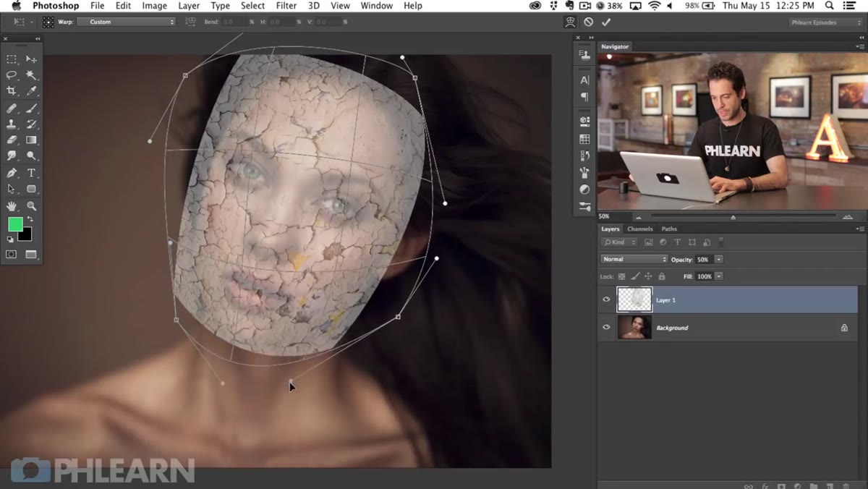Click the black background color swatch
The height and width of the screenshot is (489, 868).
pyautogui.click(x=27, y=236)
